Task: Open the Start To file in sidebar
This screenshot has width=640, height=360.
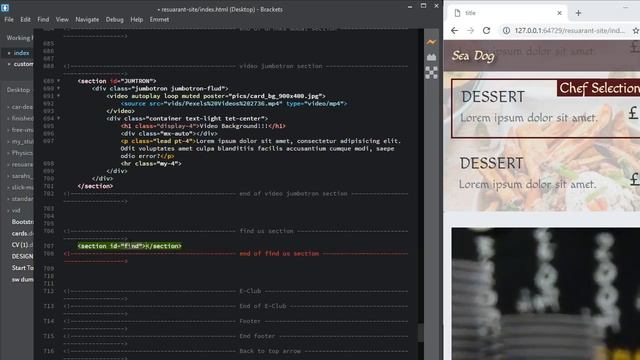Action: coord(22,268)
